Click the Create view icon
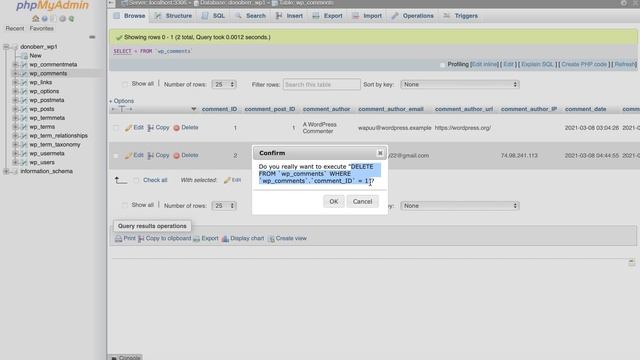Screen dimensions: 640x360 point(271,239)
